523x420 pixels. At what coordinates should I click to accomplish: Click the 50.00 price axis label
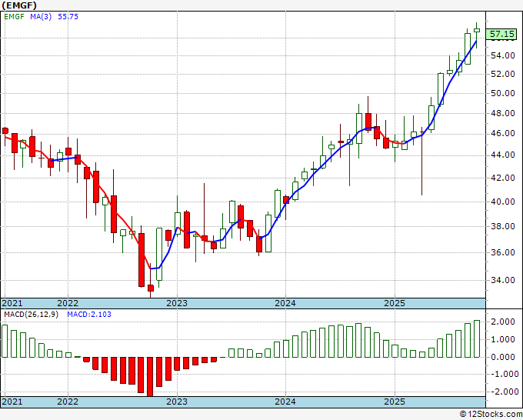coord(503,93)
